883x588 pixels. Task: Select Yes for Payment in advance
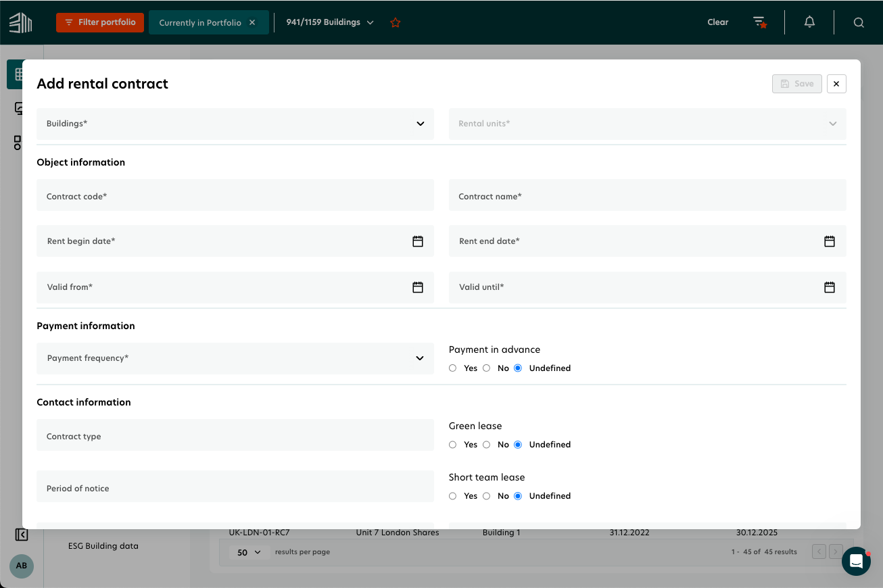[453, 368]
